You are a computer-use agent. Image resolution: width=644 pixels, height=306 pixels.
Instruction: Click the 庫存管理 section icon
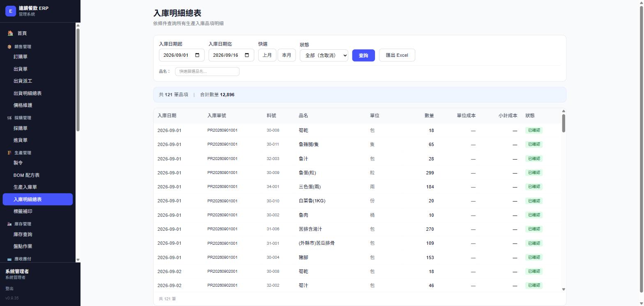click(9, 224)
